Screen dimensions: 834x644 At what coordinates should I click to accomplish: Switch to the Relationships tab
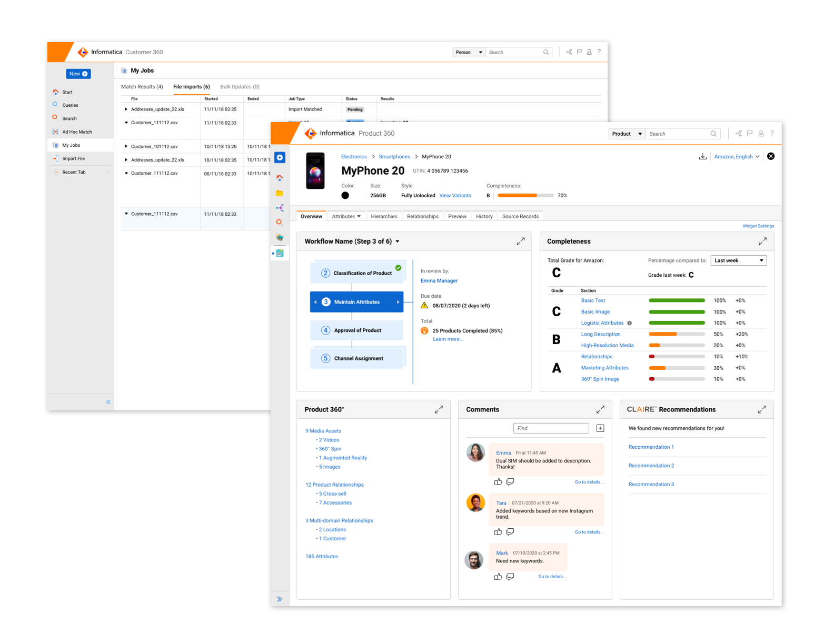pyautogui.click(x=423, y=216)
